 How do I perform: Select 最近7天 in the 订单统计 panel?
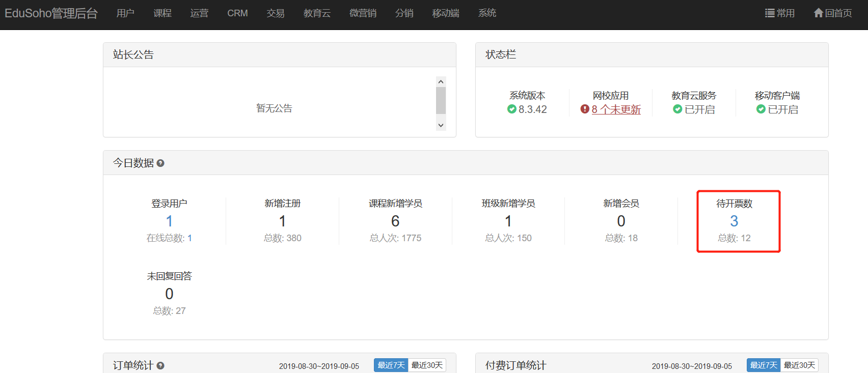pyautogui.click(x=391, y=365)
